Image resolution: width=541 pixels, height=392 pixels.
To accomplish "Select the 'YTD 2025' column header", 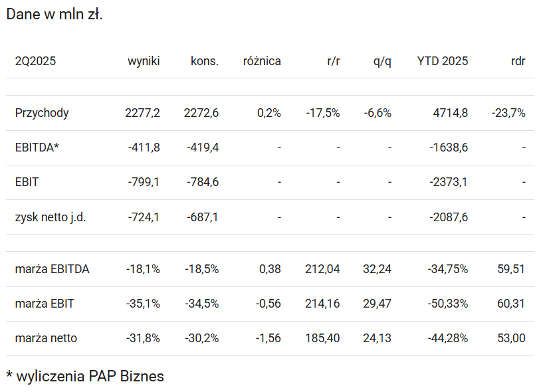I will pyautogui.click(x=442, y=61).
